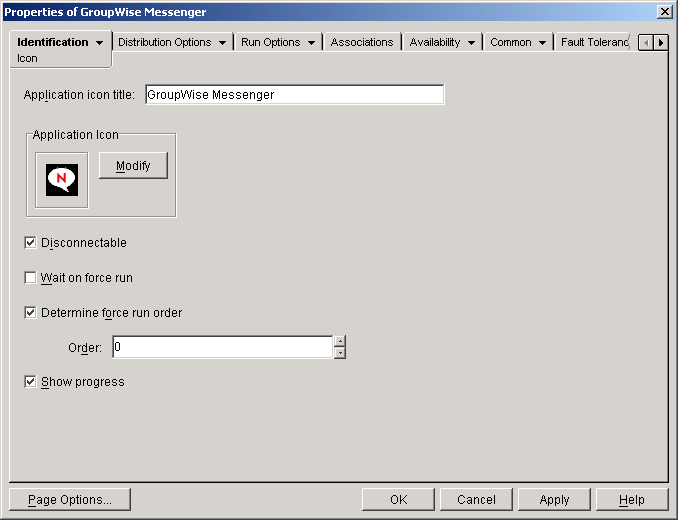Open the Associations tab

tap(362, 42)
